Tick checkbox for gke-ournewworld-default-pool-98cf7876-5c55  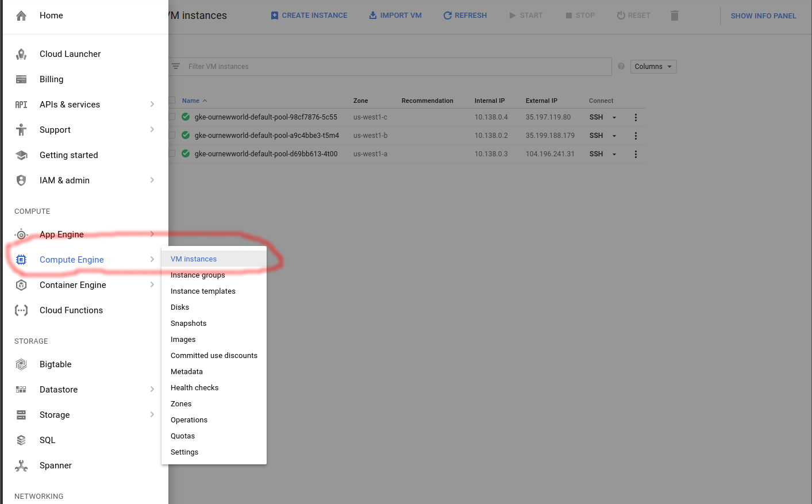pyautogui.click(x=172, y=117)
